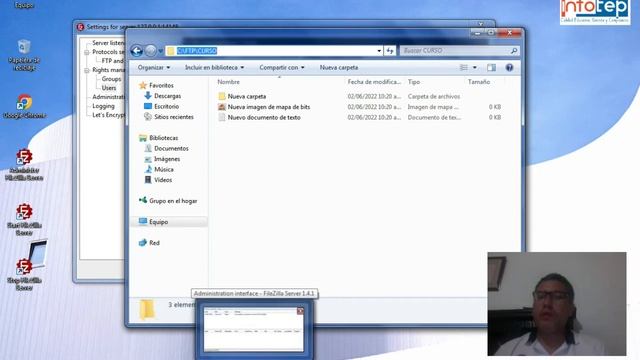This screenshot has width=640, height=360.
Task: Open the Compartir con menu
Action: 282,67
